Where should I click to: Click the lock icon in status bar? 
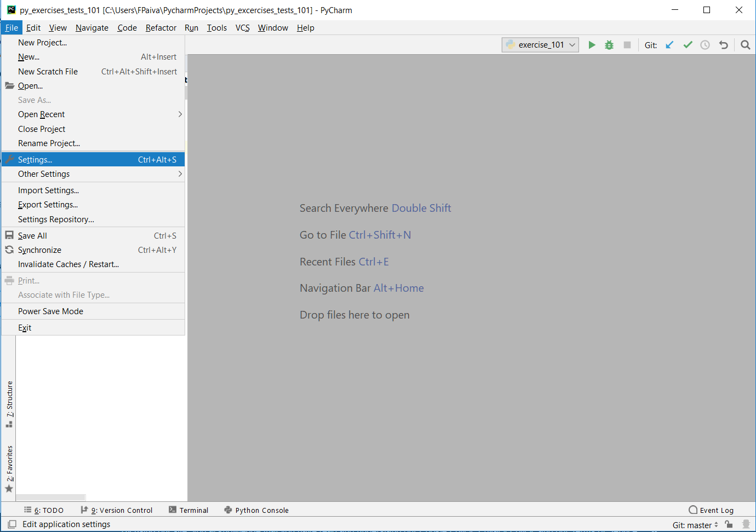[x=729, y=524]
